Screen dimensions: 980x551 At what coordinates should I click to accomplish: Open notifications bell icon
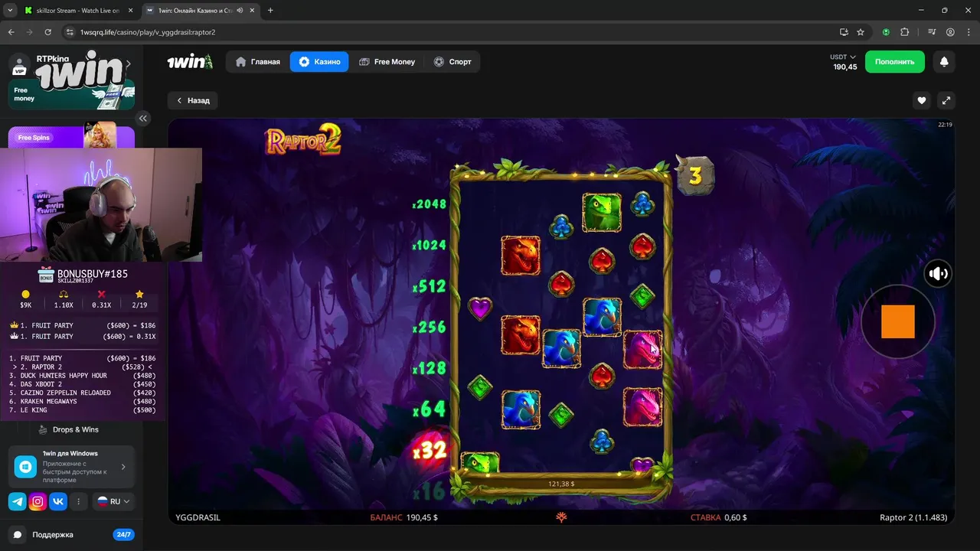click(x=944, y=62)
